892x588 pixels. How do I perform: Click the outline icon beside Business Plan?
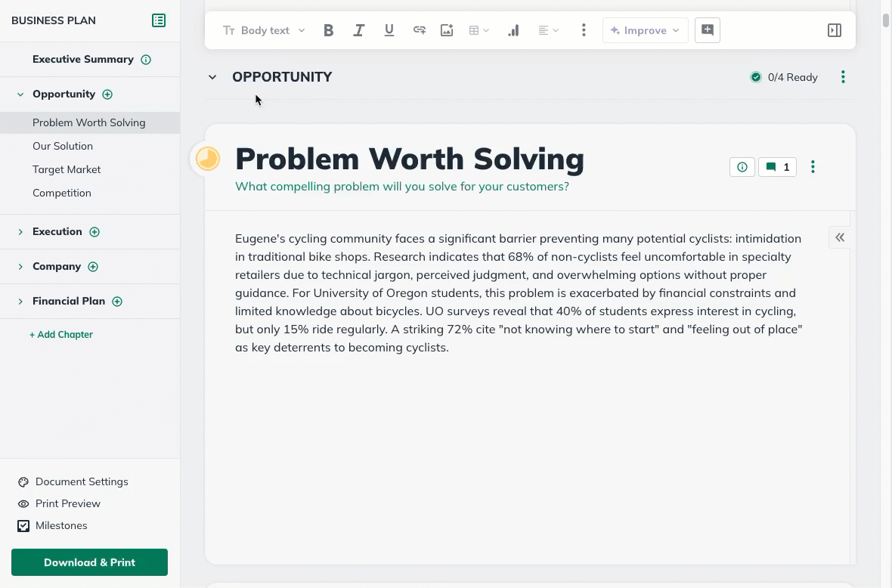(159, 20)
